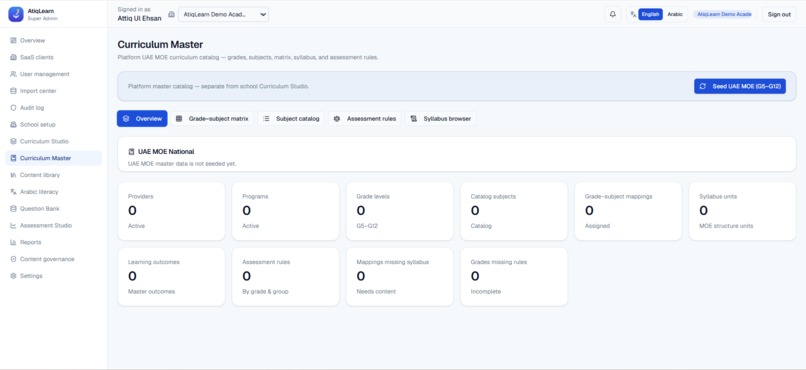Screen dimensions: 806x370
Task: Click the School setup sidebar icon
Action: (13, 125)
